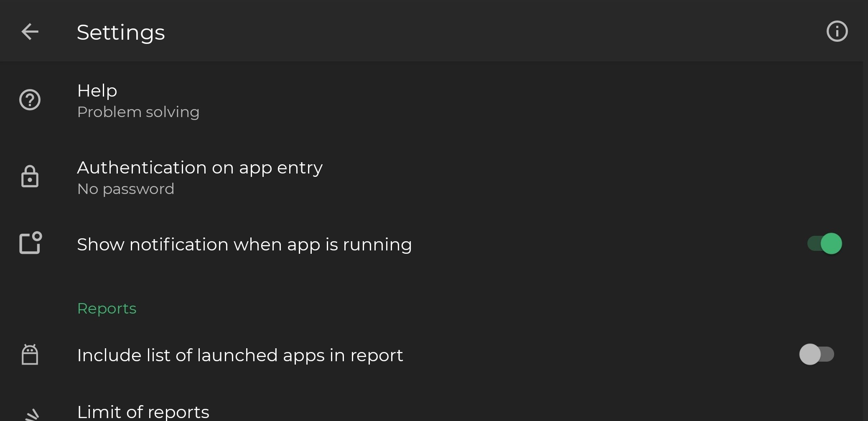
Task: Click the vertical scrollbar at right edge
Action: coord(865,241)
